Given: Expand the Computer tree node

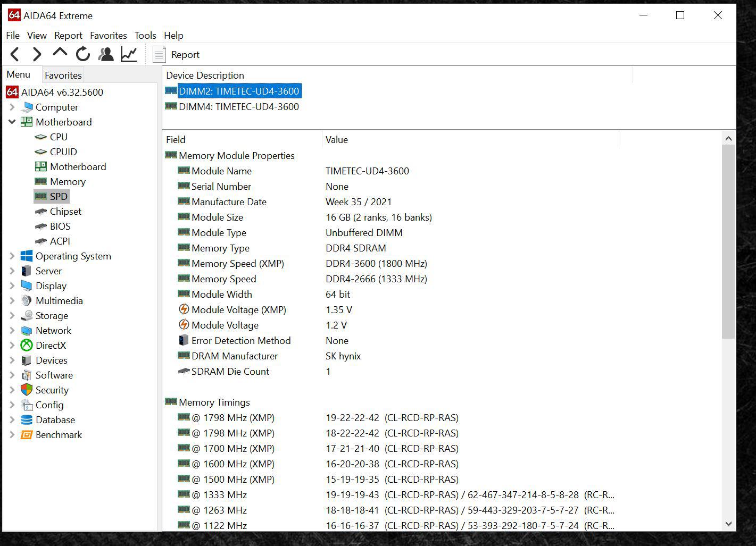Looking at the screenshot, I should [12, 107].
